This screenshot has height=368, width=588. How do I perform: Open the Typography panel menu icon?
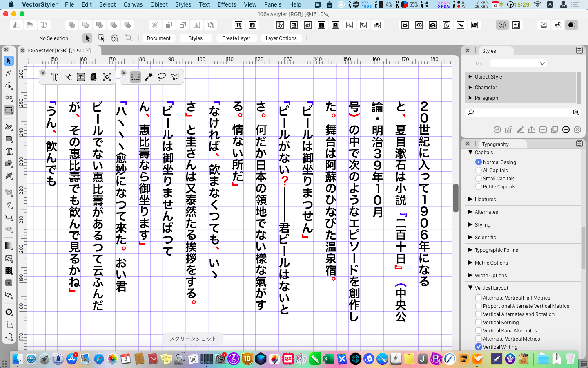[579, 144]
